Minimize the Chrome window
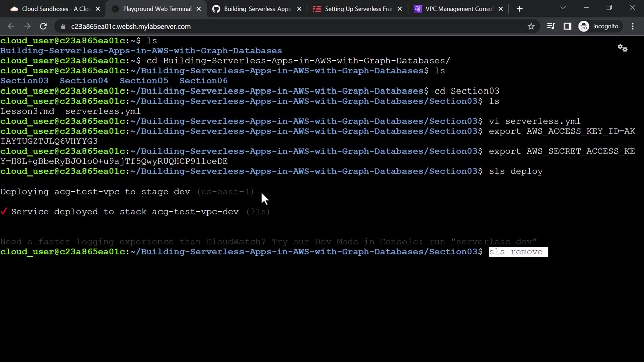Image resolution: width=644 pixels, height=362 pixels. 586,8
